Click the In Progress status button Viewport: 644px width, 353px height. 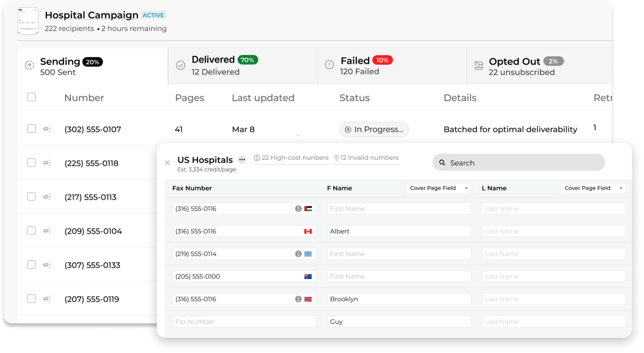(x=374, y=130)
